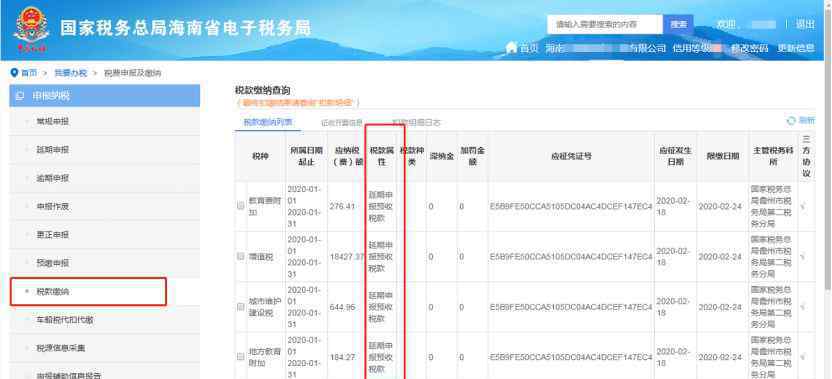Click the location pin breadcrumb icon
The height and width of the screenshot is (379, 832).
click(x=14, y=73)
